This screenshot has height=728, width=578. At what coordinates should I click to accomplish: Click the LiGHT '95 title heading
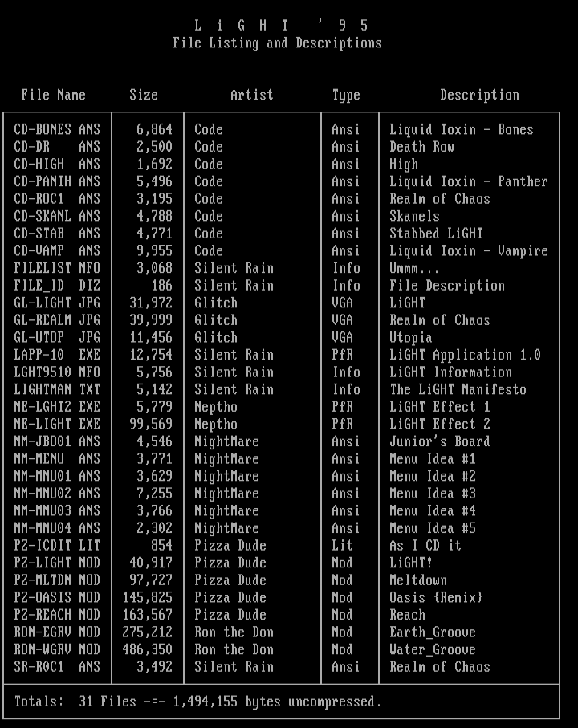[x=281, y=26]
